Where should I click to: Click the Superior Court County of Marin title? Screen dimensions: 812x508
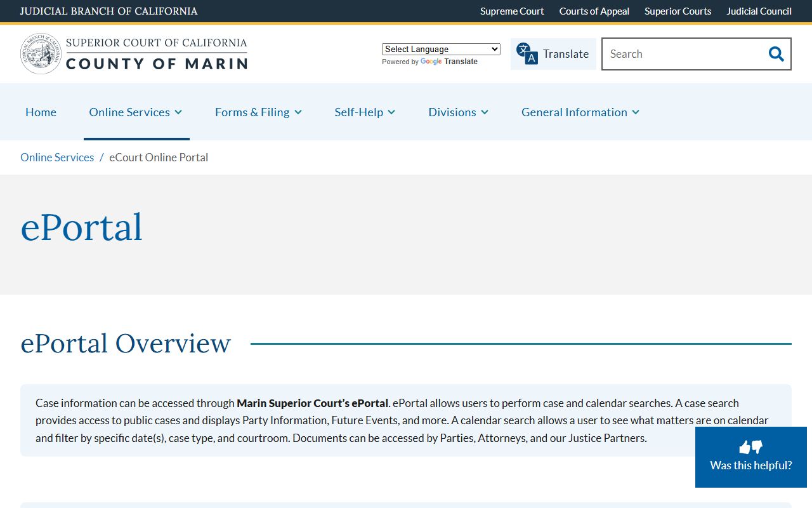pyautogui.click(x=157, y=53)
